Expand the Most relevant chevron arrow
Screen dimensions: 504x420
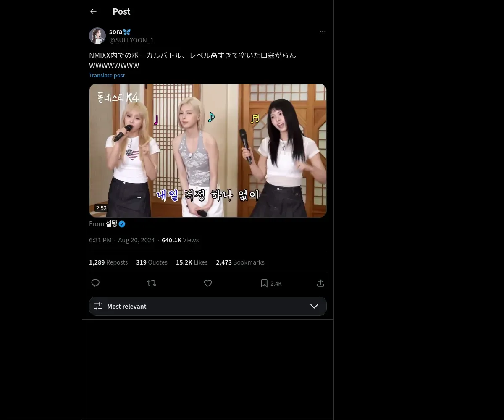[x=314, y=306]
